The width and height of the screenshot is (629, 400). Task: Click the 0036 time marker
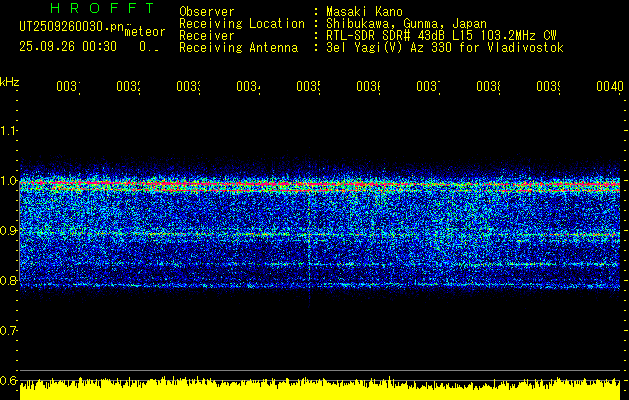pos(368,86)
